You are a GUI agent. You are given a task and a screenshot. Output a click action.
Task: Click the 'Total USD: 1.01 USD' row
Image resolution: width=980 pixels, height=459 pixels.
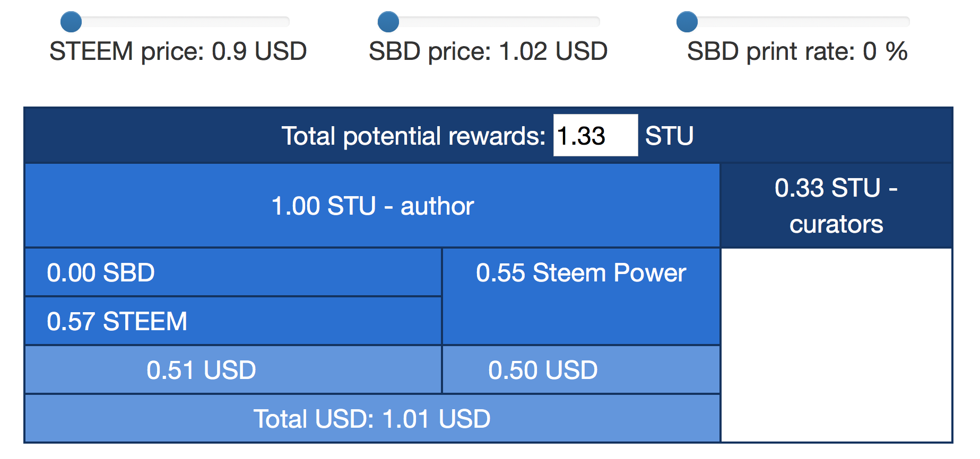(x=372, y=419)
